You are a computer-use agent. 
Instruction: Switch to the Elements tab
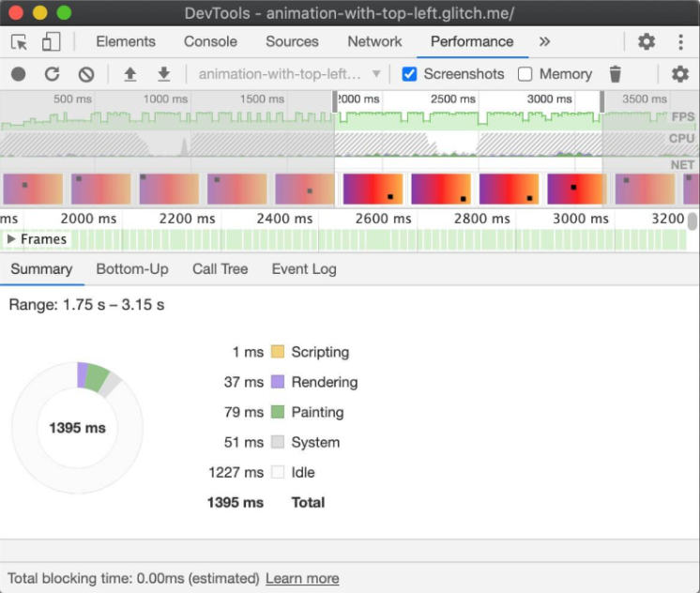126,41
